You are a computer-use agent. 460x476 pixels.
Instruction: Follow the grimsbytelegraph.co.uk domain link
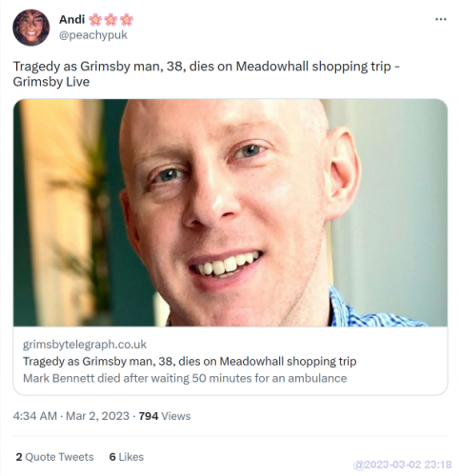coord(85,345)
